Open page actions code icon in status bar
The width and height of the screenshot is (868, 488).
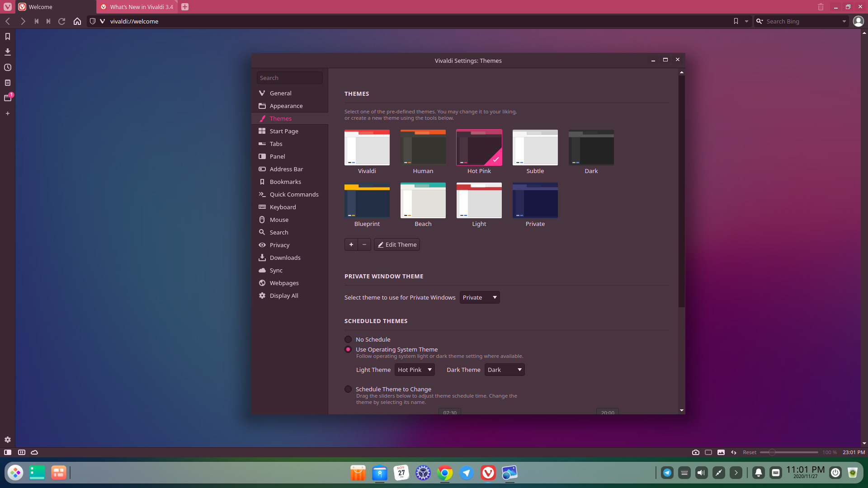(x=733, y=452)
